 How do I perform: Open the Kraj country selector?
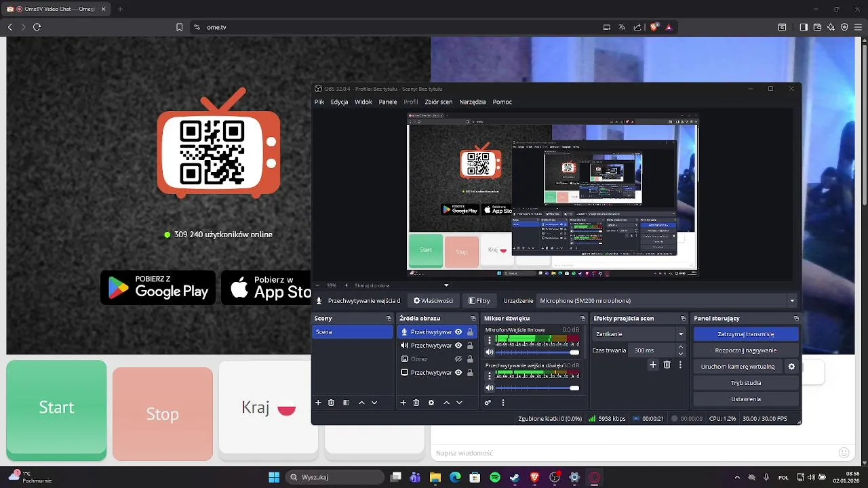pos(269,407)
